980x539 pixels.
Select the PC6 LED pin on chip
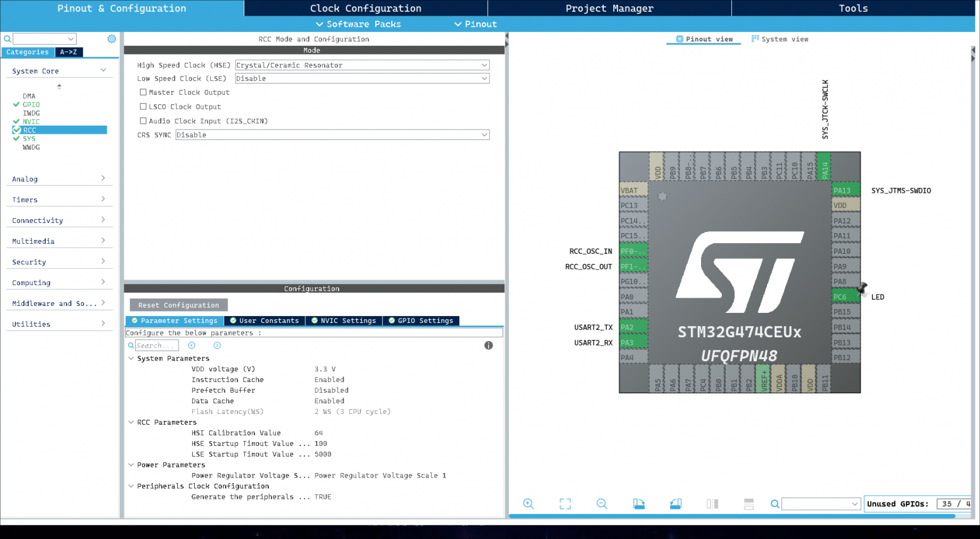pos(845,297)
